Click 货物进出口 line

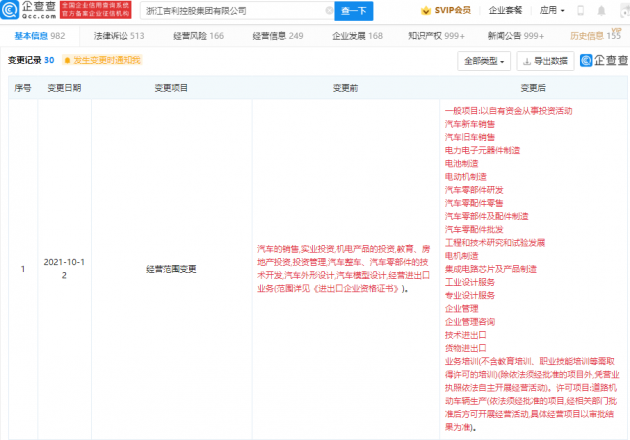(466, 348)
